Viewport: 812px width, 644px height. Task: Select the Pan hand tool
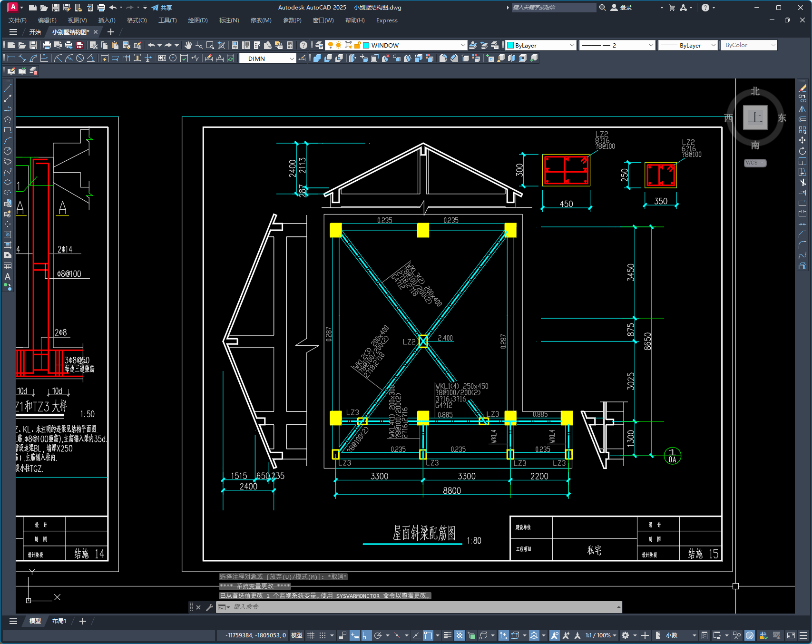point(188,45)
